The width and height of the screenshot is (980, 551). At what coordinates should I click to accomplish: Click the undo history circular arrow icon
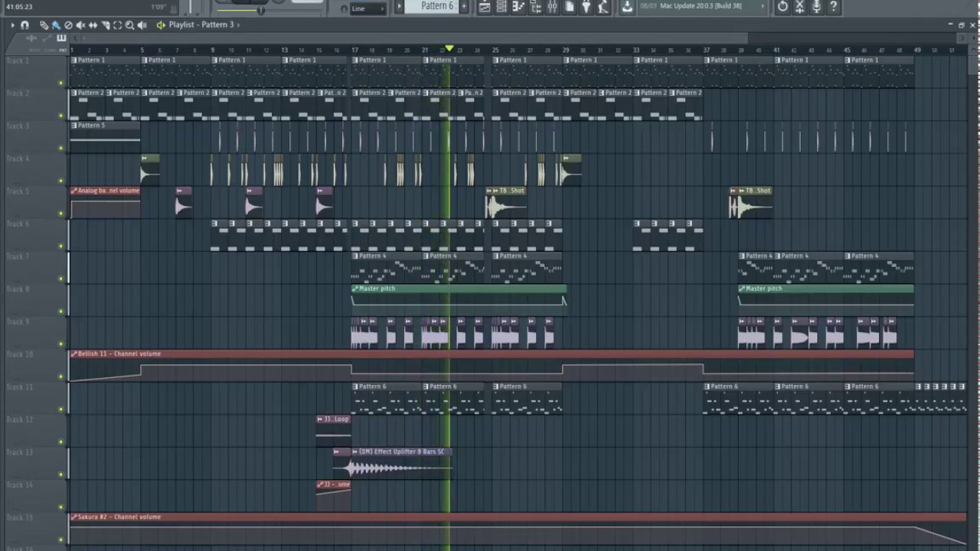coord(782,7)
